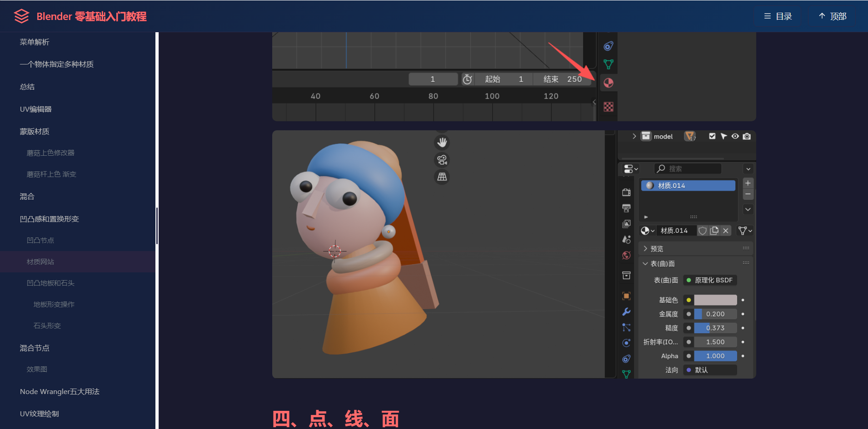Viewport: 868px width, 429px height.
Task: Go to 菜单解析 in the sidebar
Action: point(35,42)
